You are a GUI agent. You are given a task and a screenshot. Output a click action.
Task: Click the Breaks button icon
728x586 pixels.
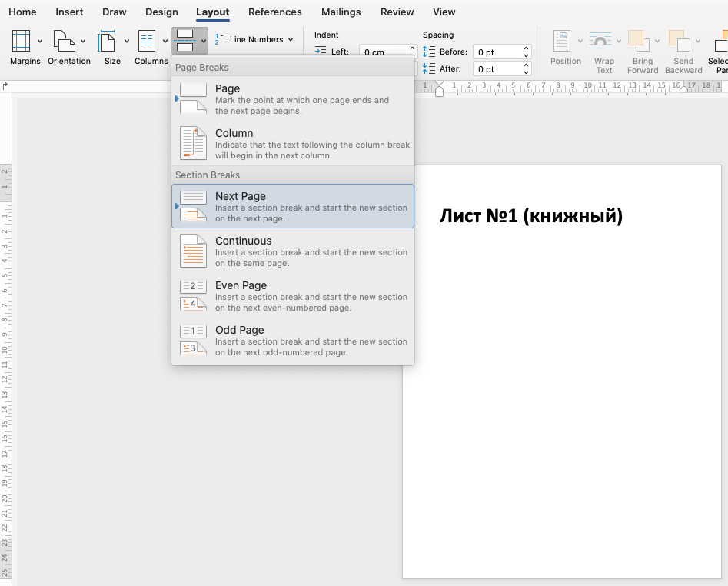pyautogui.click(x=184, y=41)
